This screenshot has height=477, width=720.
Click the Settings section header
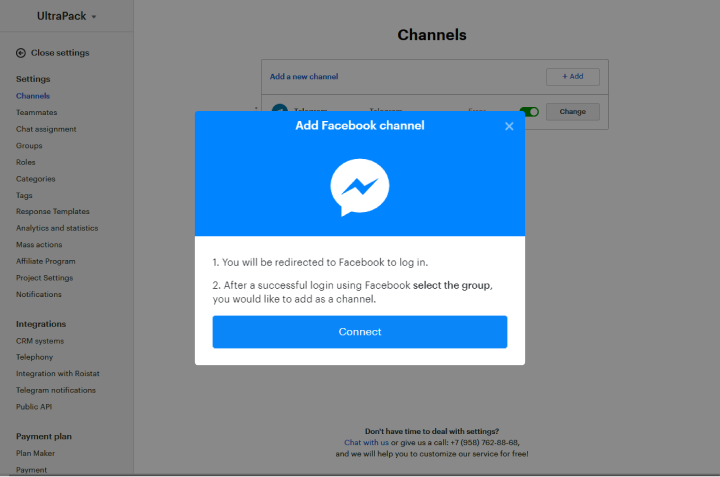33,79
